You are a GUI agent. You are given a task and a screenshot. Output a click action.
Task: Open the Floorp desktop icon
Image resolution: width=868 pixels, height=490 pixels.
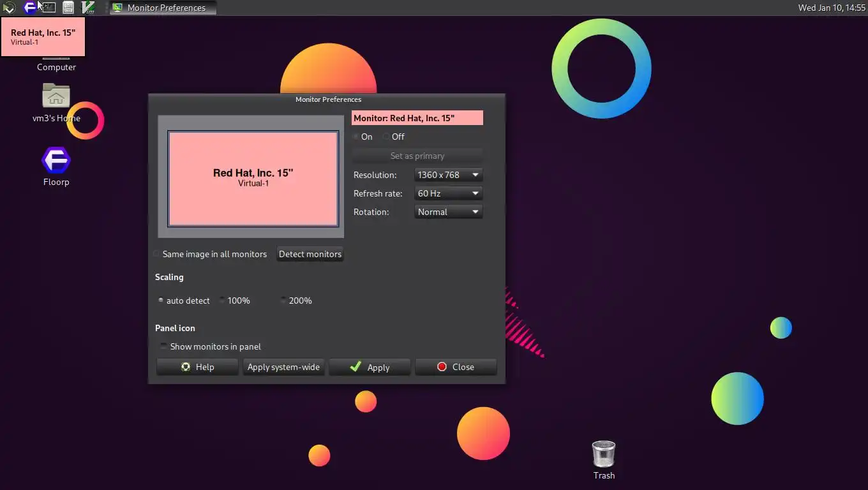point(56,167)
